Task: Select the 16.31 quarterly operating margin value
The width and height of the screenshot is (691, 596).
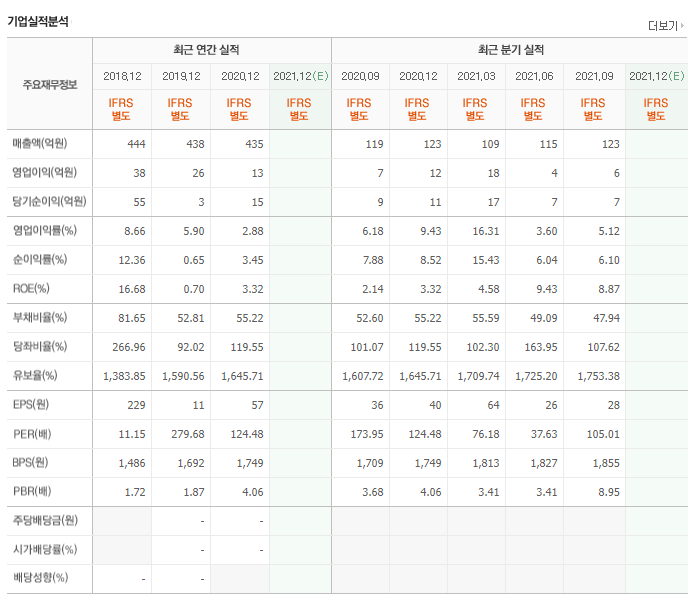Action: [x=486, y=231]
